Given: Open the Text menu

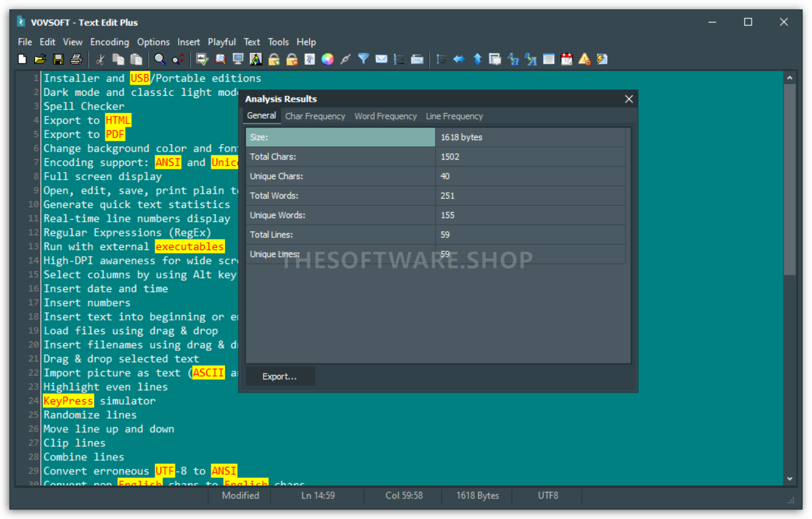Looking at the screenshot, I should [x=251, y=42].
